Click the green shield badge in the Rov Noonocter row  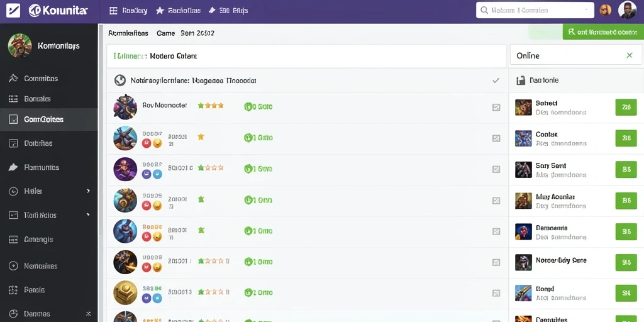(248, 107)
